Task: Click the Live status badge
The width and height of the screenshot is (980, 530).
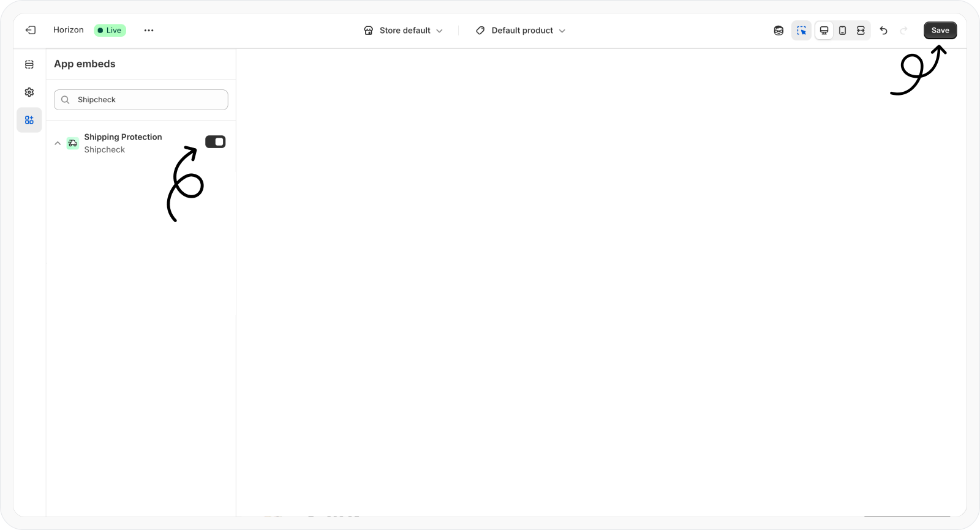Action: point(110,31)
